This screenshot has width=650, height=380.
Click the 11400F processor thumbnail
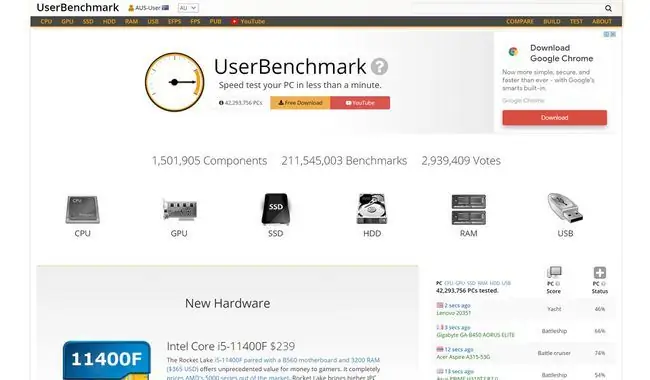(107, 360)
